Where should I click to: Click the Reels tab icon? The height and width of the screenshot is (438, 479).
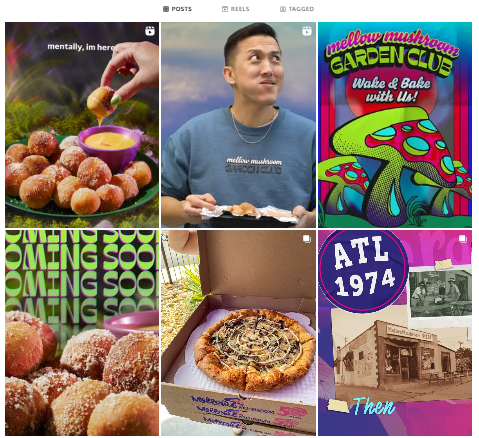click(225, 9)
